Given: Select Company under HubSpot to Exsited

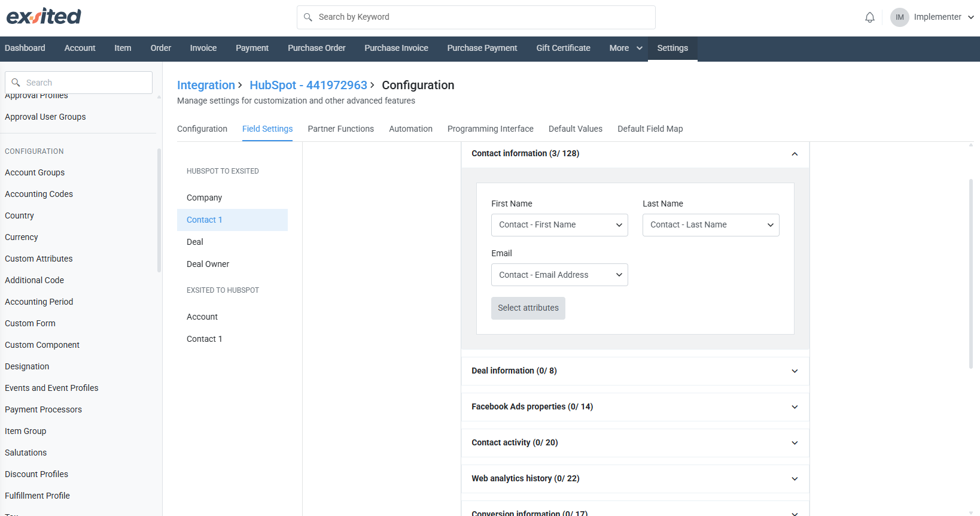Looking at the screenshot, I should click(x=232, y=198).
